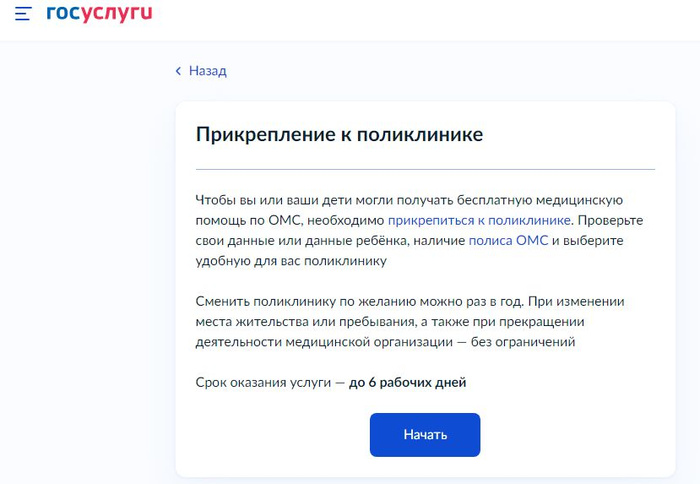Click the bold text 'до 6 рабочих дней'
Image resolution: width=700 pixels, height=484 pixels.
(x=407, y=382)
